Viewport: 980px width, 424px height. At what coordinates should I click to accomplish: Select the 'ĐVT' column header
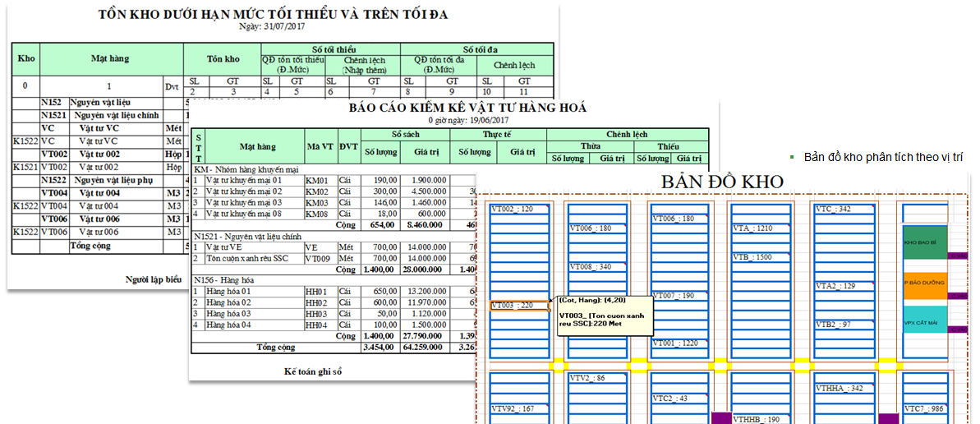tap(349, 146)
